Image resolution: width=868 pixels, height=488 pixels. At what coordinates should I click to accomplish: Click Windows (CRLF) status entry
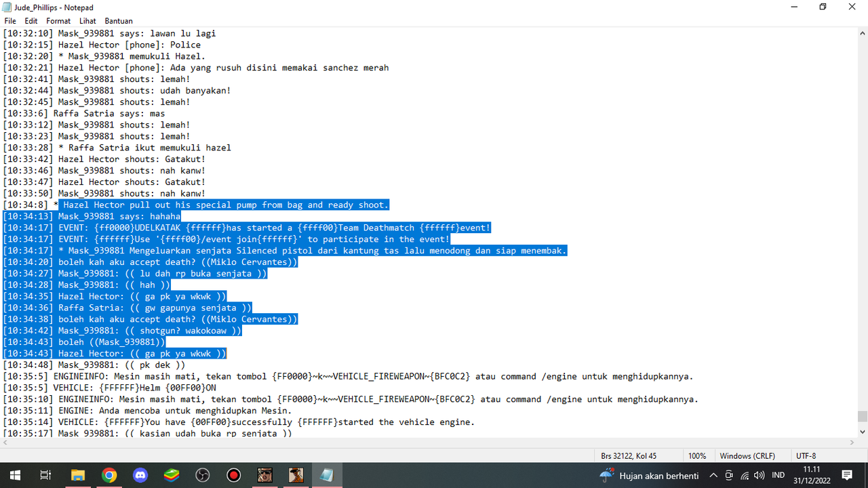(747, 456)
